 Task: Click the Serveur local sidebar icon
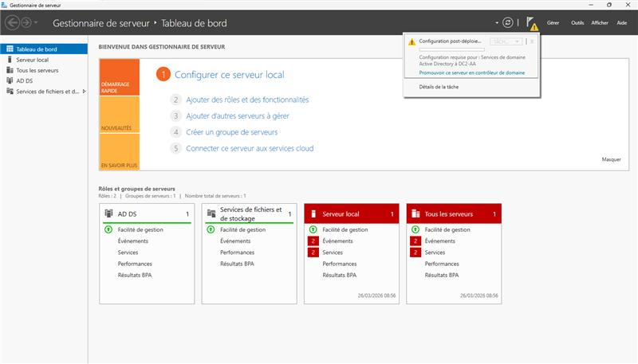[x=10, y=59]
